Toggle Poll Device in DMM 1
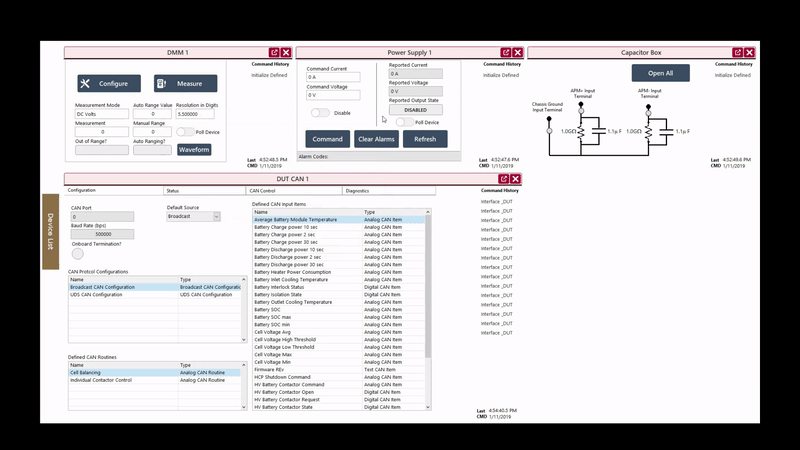 (x=185, y=132)
